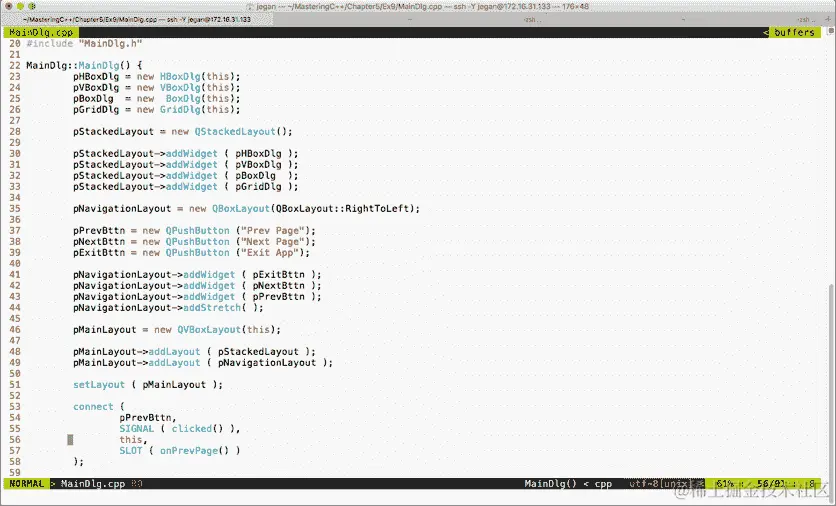Image resolution: width=836 pixels, height=506 pixels.
Task: Select the MainDlg.cpp ssh terminal tab
Action: click(136, 19)
